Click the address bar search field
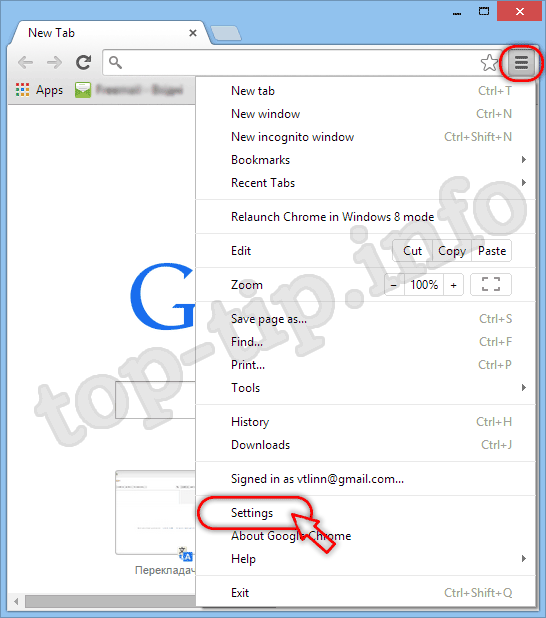 (x=292, y=62)
